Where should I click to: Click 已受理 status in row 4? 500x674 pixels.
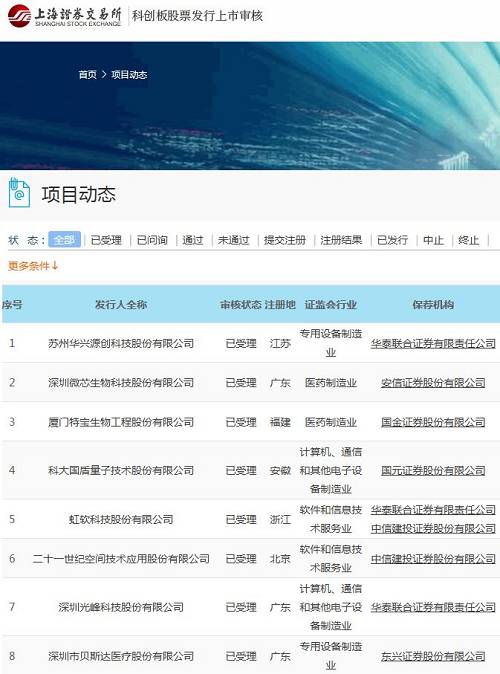point(241,470)
